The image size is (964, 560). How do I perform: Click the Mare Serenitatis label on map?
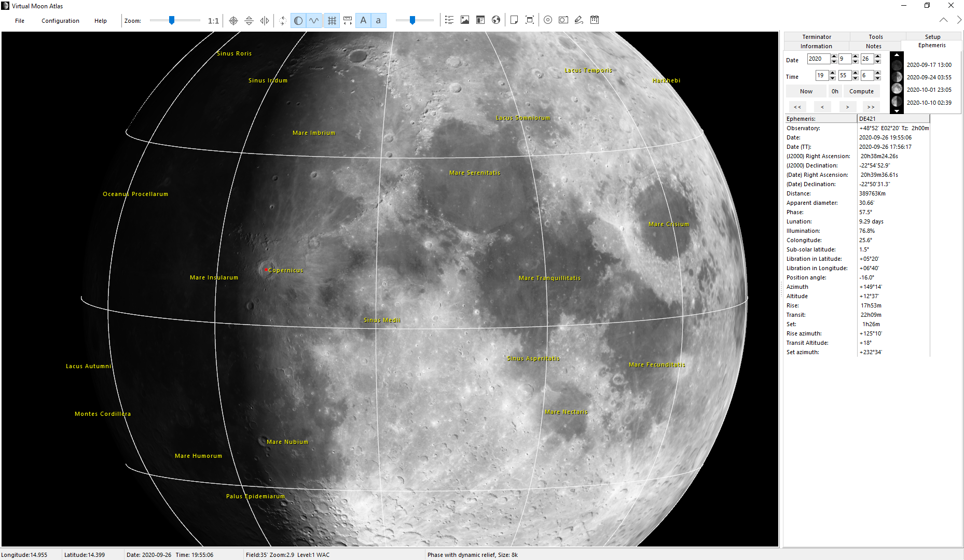tap(475, 173)
